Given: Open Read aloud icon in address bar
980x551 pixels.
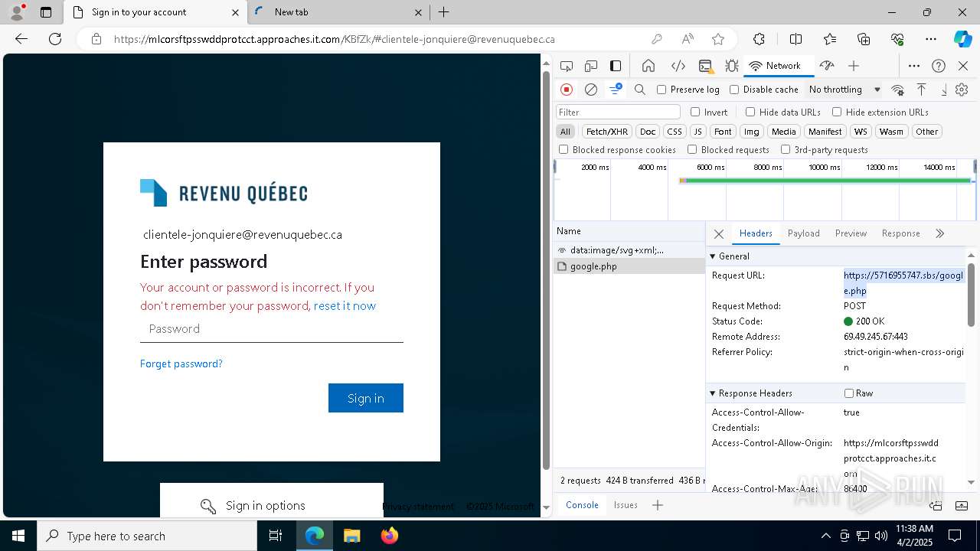Looking at the screenshot, I should [688, 39].
